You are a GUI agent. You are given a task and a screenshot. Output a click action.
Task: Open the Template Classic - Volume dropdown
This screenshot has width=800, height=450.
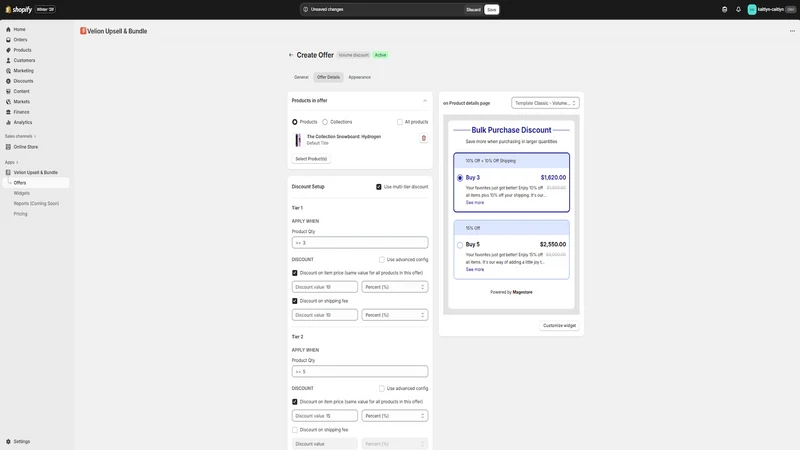545,103
